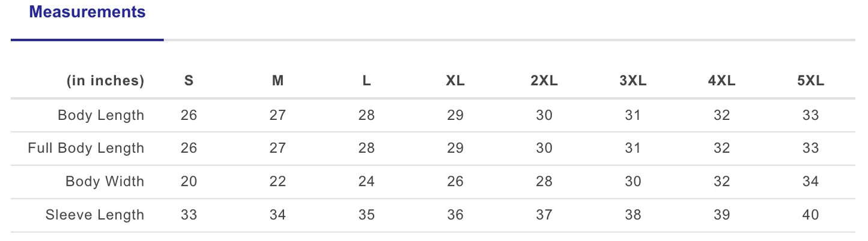The image size is (868, 241).
Task: Select the Measurements tab
Action: coord(87,12)
